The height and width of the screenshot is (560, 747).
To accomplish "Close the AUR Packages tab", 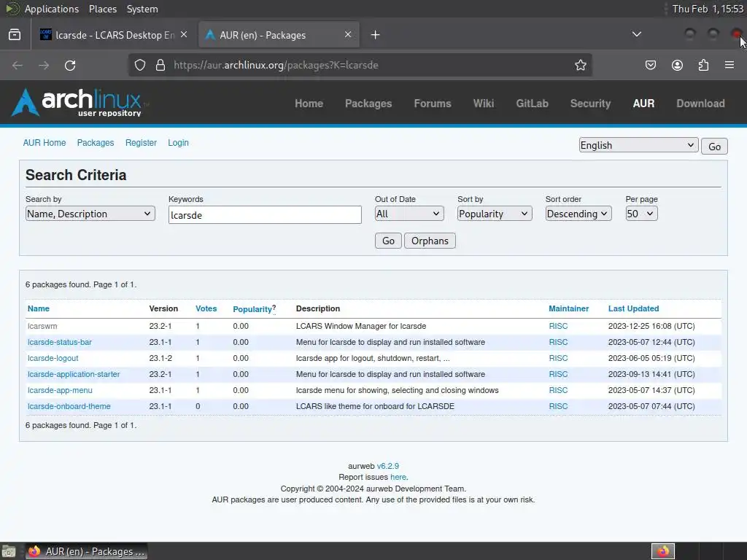I will point(348,35).
